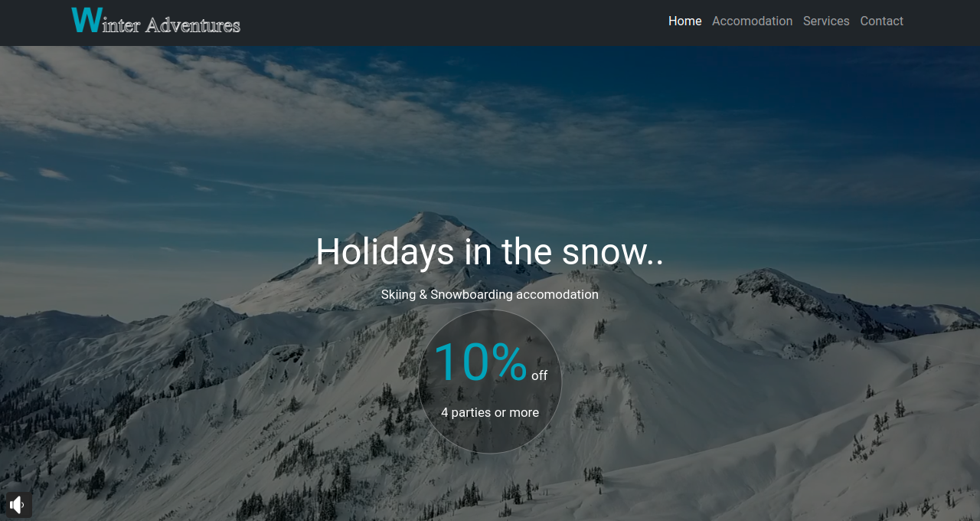Click the Adventures word in the logo

pos(192,25)
